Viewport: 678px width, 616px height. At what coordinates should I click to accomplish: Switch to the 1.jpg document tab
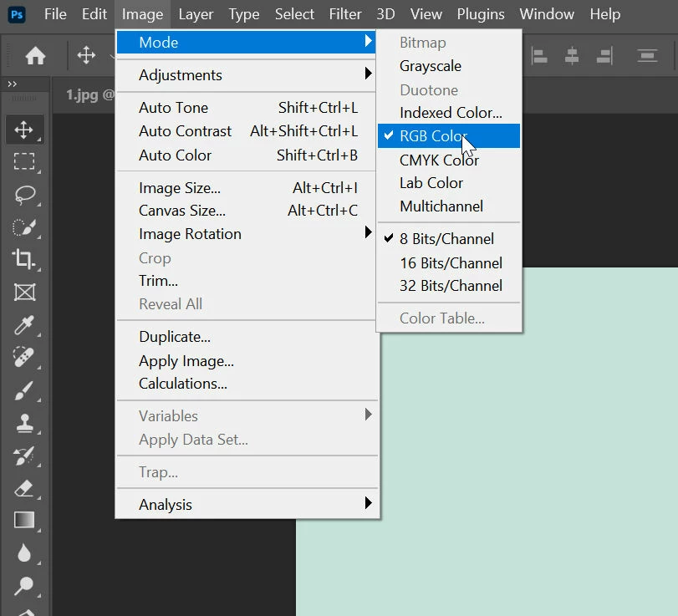coord(84,94)
